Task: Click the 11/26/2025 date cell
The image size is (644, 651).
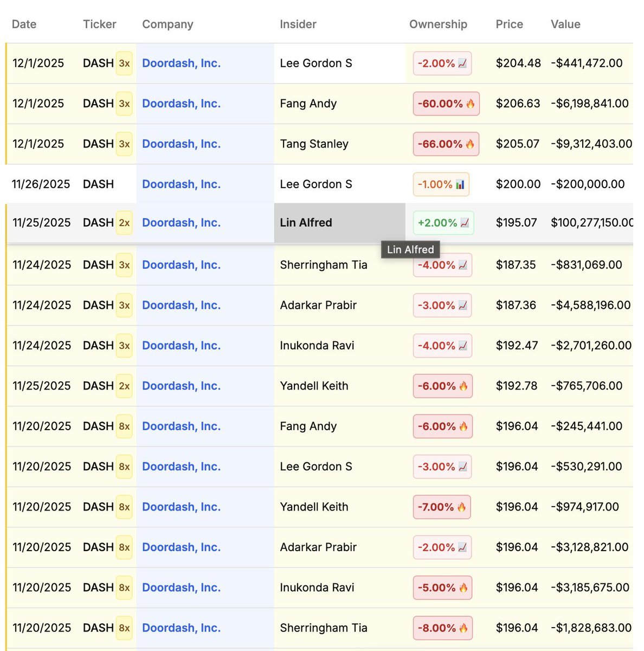Action: coord(41,184)
